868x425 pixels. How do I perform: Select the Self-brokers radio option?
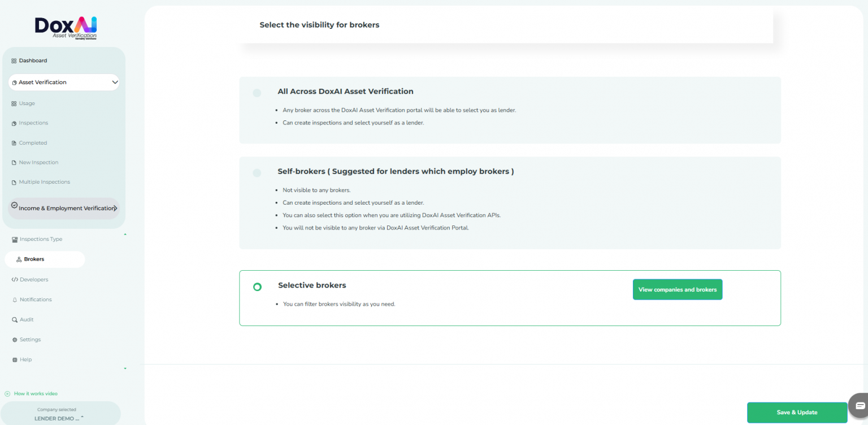click(x=257, y=172)
